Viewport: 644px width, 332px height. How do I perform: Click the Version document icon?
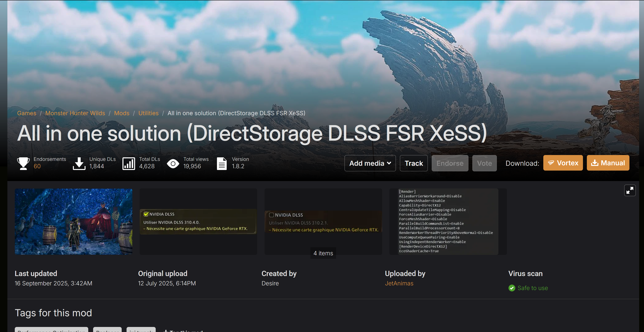(x=221, y=163)
